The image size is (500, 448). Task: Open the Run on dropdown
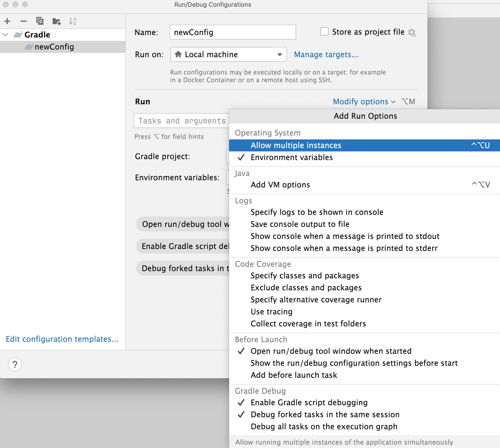pos(279,54)
